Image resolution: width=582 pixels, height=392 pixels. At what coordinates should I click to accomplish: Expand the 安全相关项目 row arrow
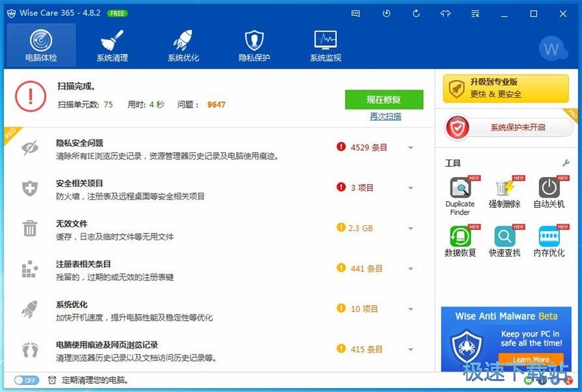411,188
